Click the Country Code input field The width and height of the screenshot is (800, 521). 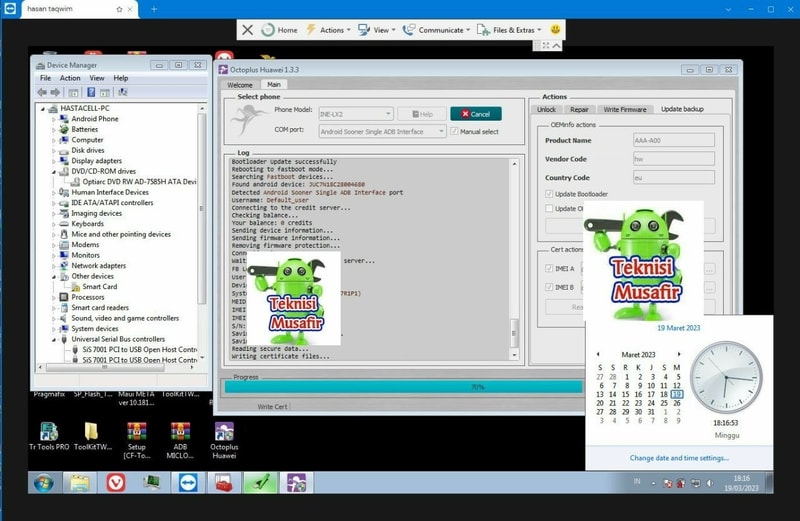673,178
